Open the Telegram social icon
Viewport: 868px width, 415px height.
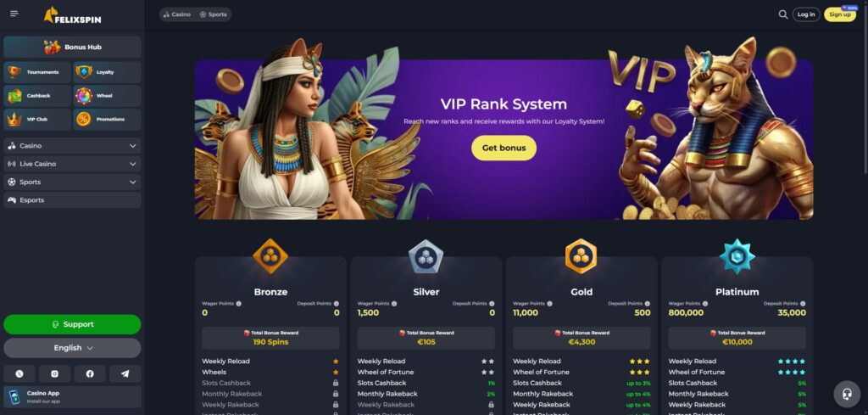[x=125, y=374]
